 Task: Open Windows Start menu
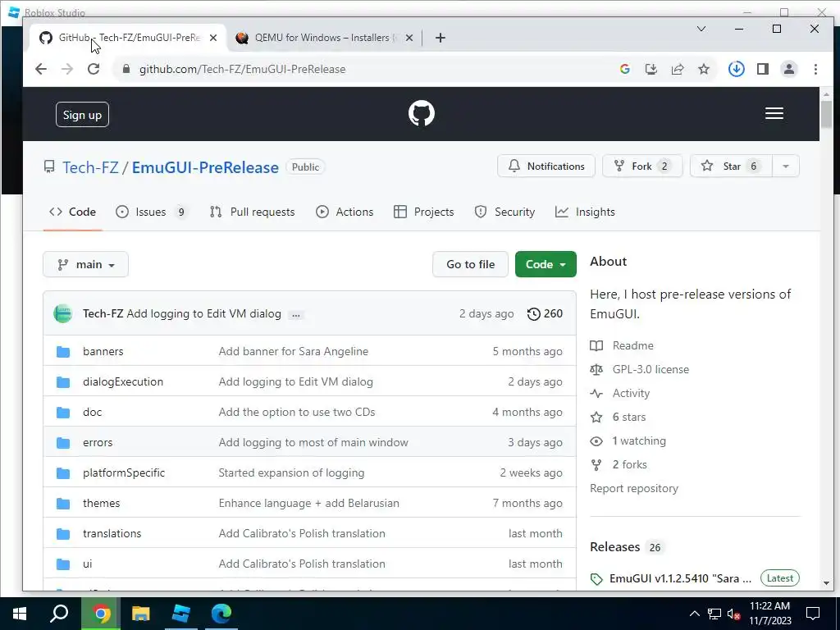pyautogui.click(x=20, y=614)
